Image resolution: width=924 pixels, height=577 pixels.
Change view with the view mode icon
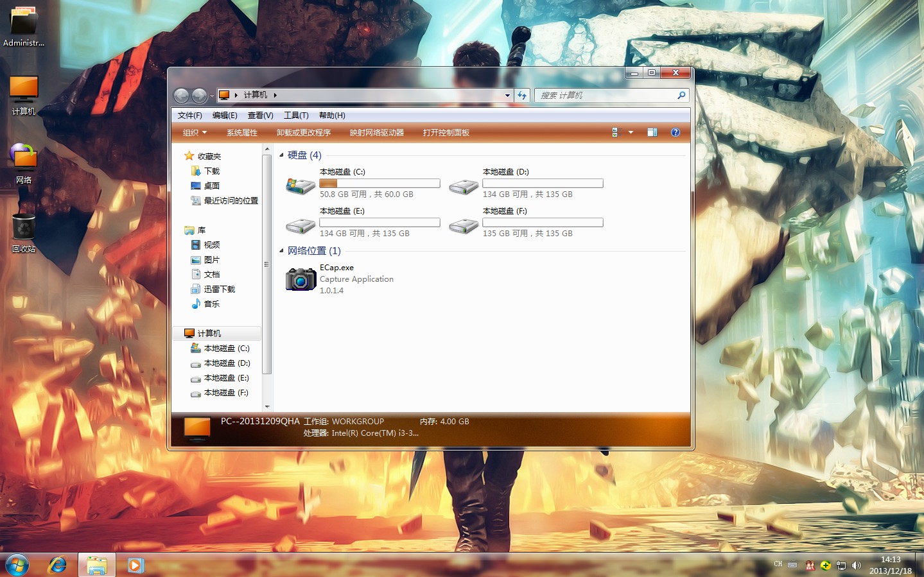click(x=615, y=132)
